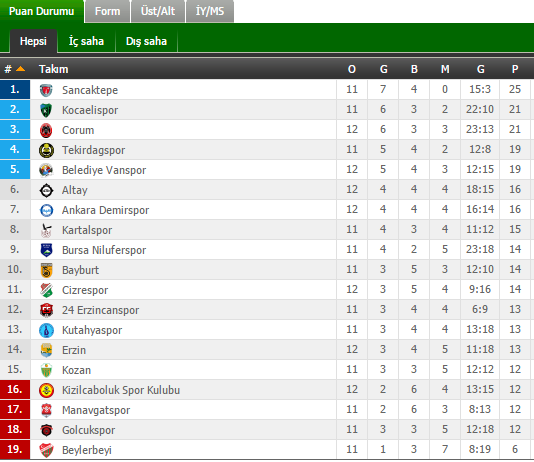Switch to the Form tab
The height and width of the screenshot is (462, 534).
pos(107,11)
